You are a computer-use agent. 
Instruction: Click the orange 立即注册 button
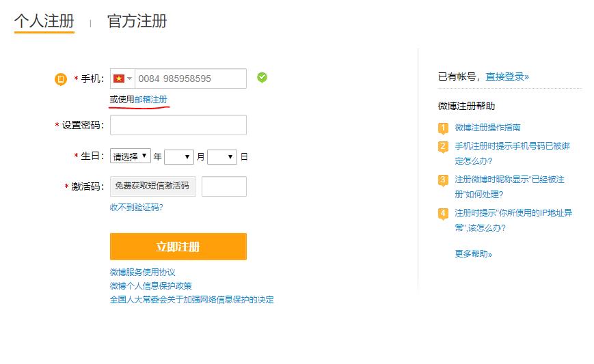(178, 247)
